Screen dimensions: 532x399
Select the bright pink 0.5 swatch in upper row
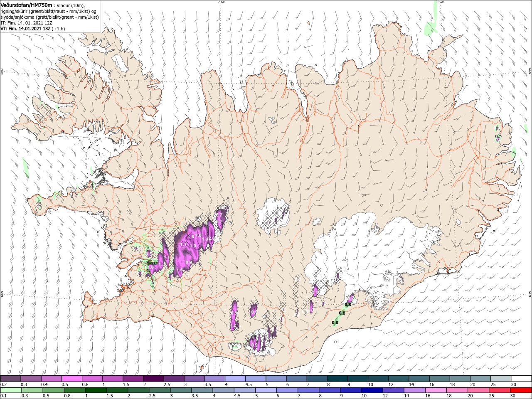click(71, 379)
